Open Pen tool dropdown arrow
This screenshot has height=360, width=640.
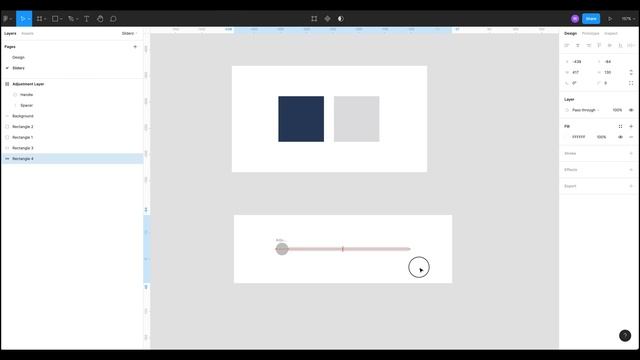coord(77,19)
